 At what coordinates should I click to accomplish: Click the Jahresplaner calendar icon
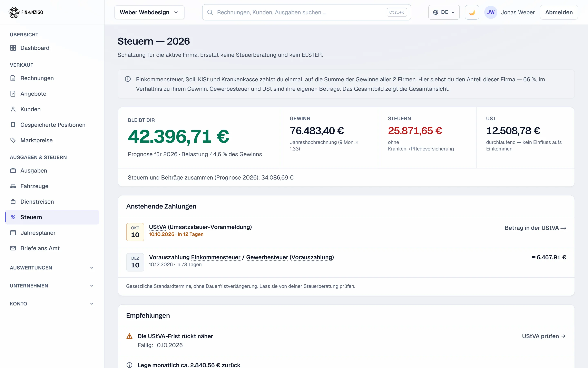[x=13, y=233]
